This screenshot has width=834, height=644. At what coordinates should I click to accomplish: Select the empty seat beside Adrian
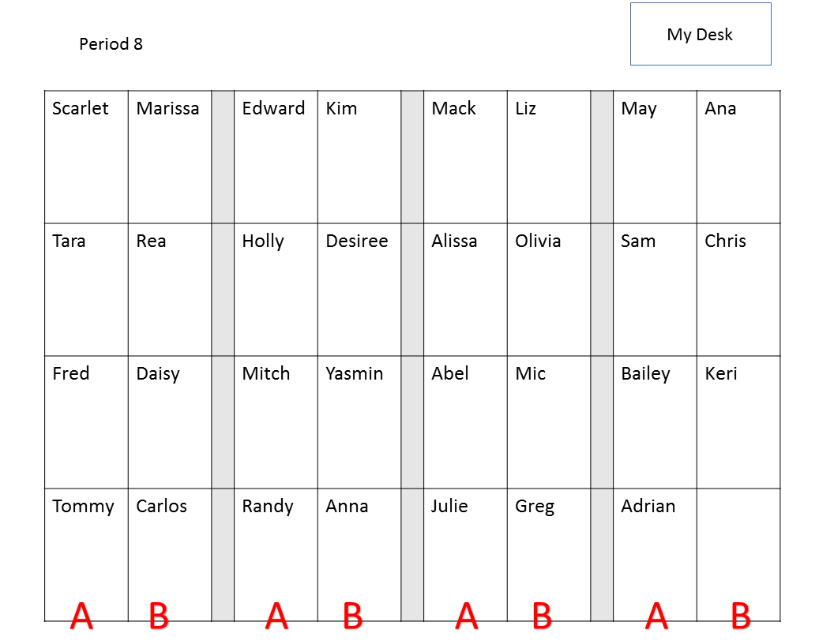tap(738, 554)
